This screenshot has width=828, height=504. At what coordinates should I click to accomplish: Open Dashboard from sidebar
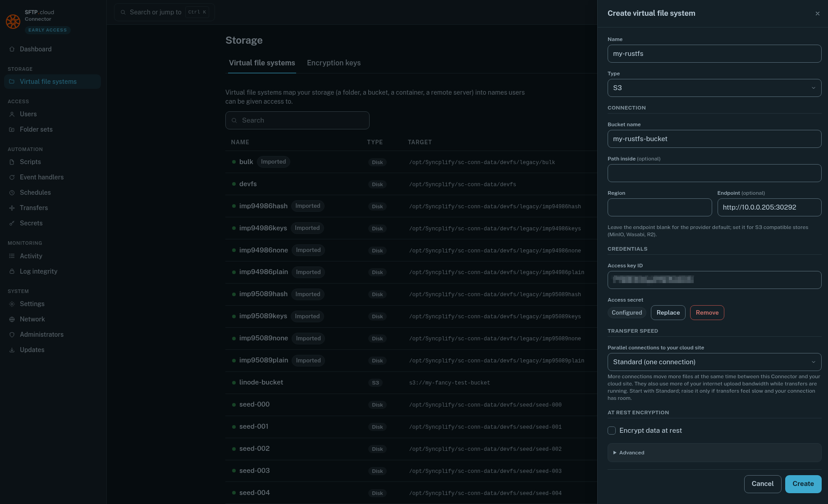point(52,49)
